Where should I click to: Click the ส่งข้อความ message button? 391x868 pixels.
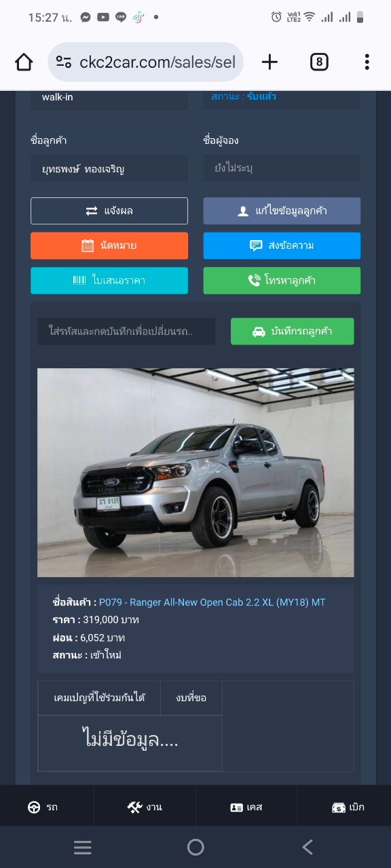point(282,245)
